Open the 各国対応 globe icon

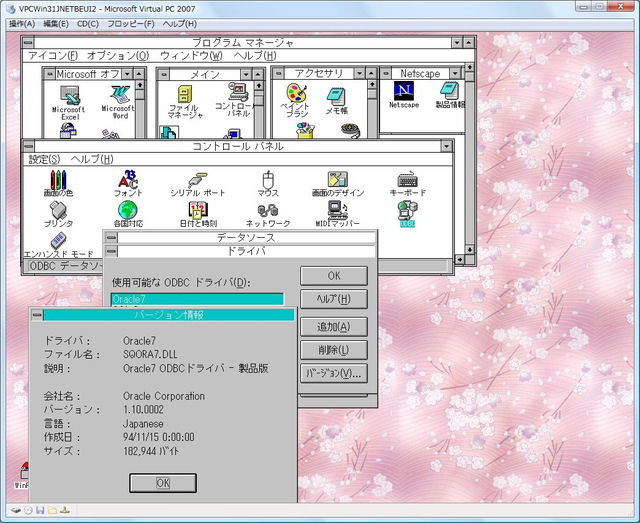point(128,215)
